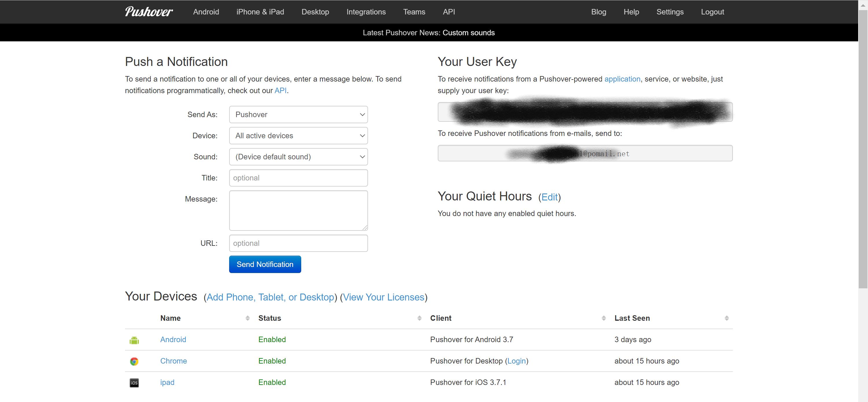Click the API menu item in navbar
Image resolution: width=868 pixels, height=402 pixels.
click(x=449, y=12)
